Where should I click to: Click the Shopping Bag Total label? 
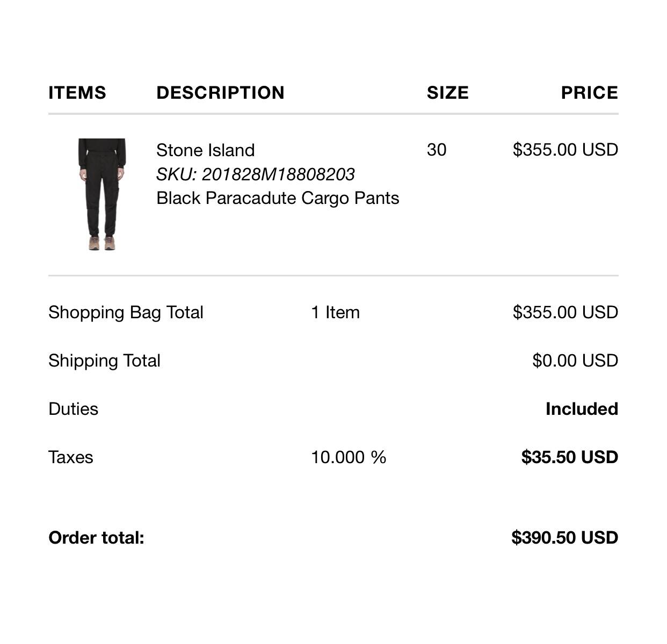coord(126,312)
